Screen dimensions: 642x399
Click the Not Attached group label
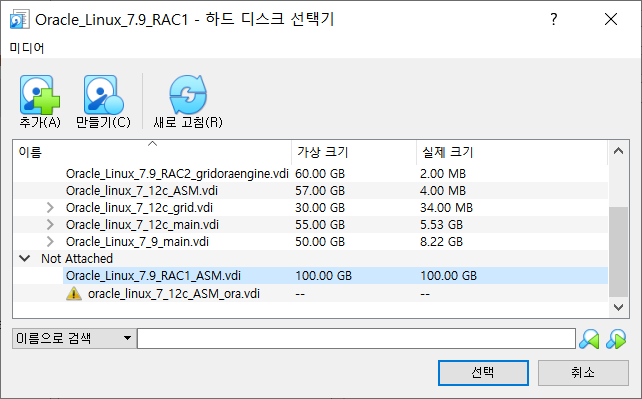pyautogui.click(x=77, y=259)
